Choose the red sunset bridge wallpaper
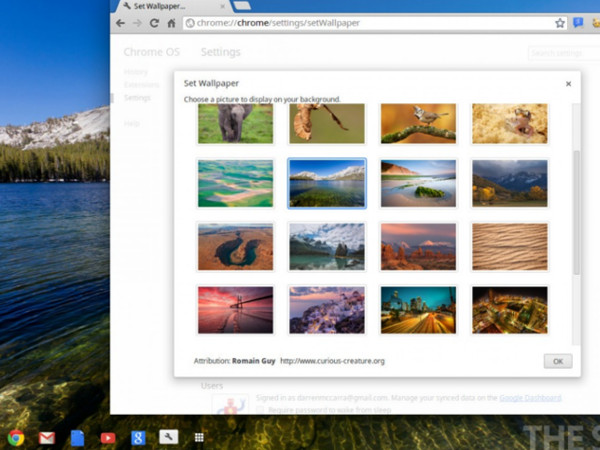This screenshot has height=450, width=600. [235, 310]
